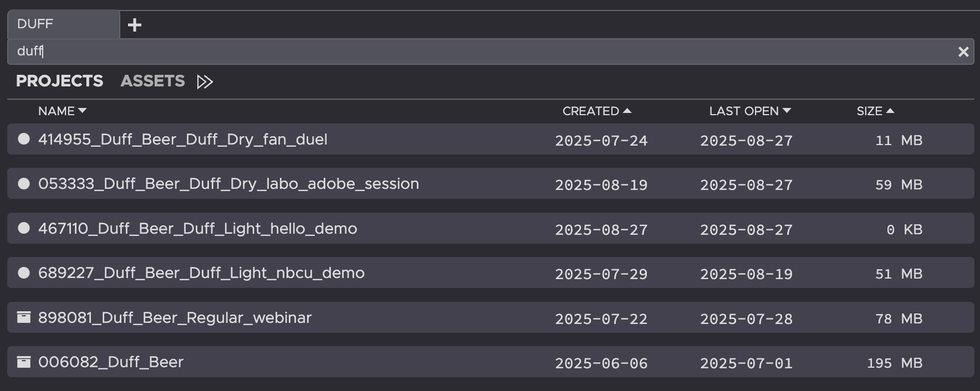Click status dot for 689227 nbcu_demo project

coord(24,273)
